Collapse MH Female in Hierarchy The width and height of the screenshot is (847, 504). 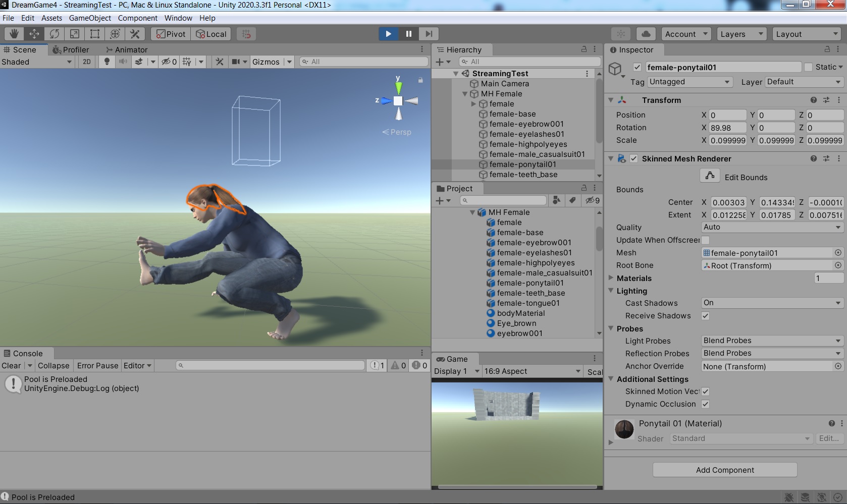[465, 94]
